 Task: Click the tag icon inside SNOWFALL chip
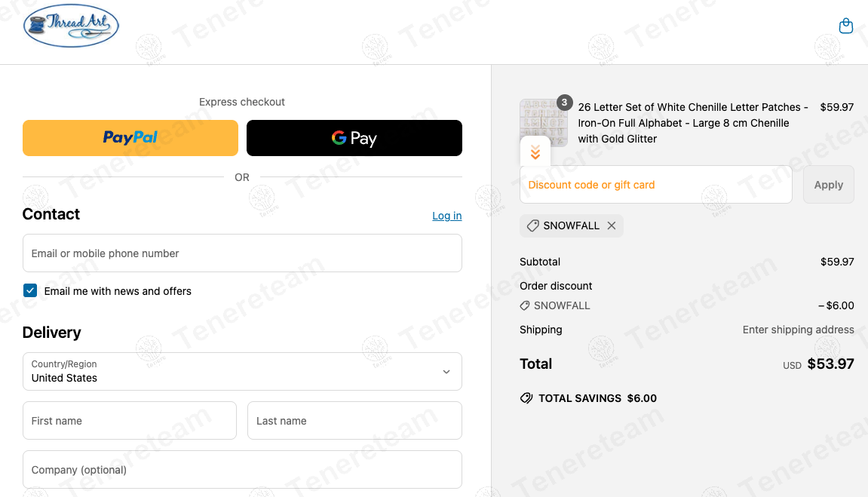click(x=532, y=225)
